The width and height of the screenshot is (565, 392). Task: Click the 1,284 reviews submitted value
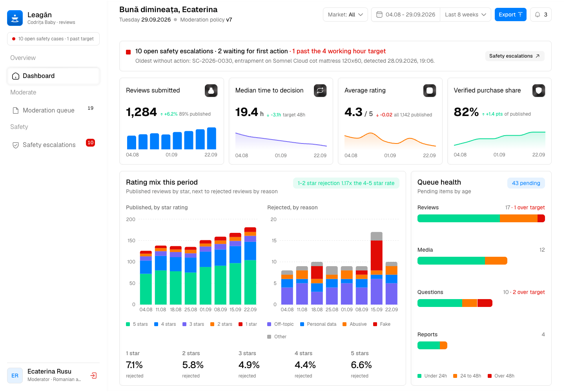click(x=141, y=112)
